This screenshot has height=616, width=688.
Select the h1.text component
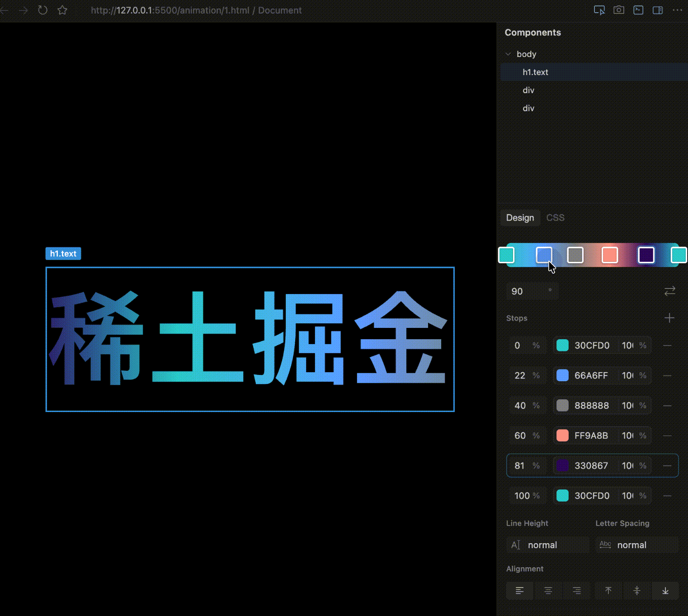535,72
